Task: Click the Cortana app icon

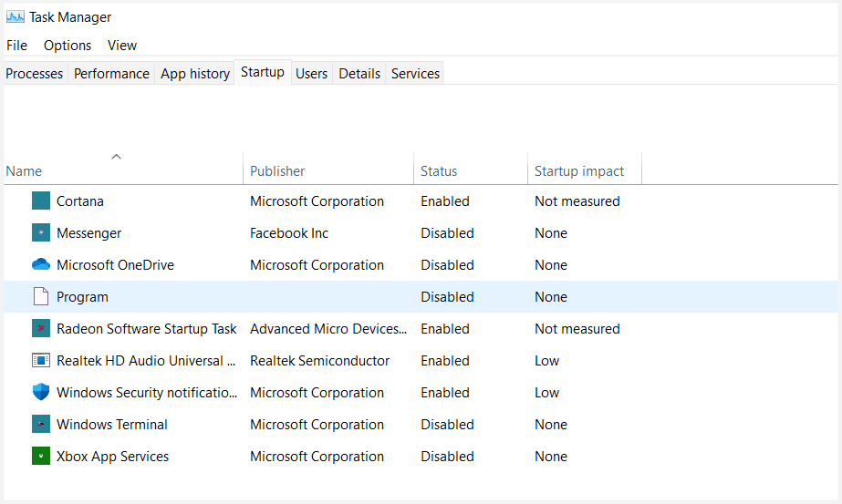Action: [41, 201]
